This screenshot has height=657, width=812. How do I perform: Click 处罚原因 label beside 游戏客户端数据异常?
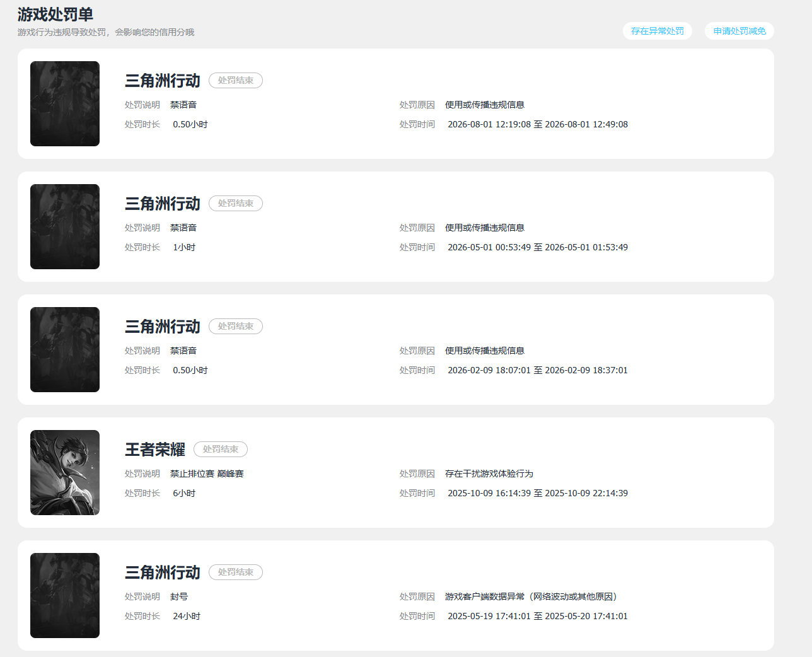(417, 597)
